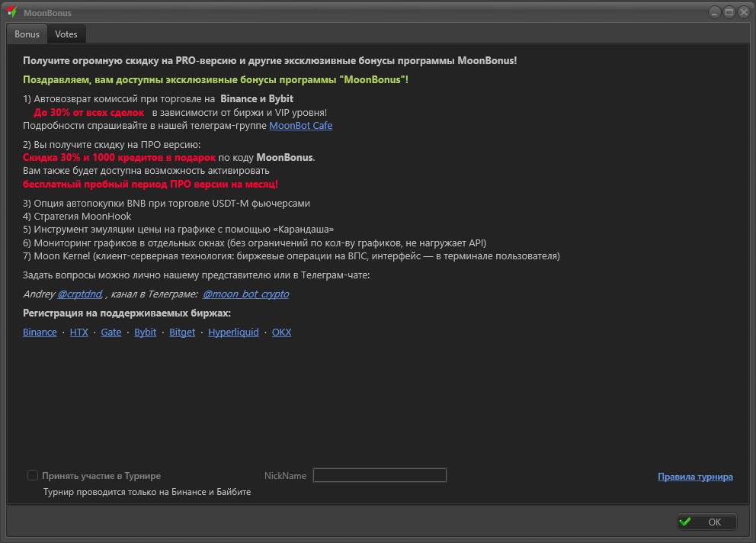Screen dimensions: 756x543
Task: Click the Moon Kernel list item text
Action: (291, 255)
